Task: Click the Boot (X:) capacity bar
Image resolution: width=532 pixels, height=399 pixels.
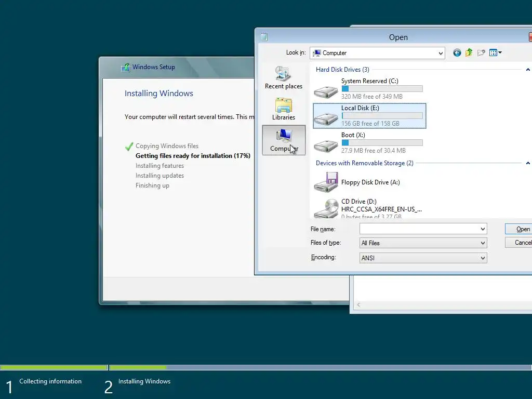Action: 382,142
